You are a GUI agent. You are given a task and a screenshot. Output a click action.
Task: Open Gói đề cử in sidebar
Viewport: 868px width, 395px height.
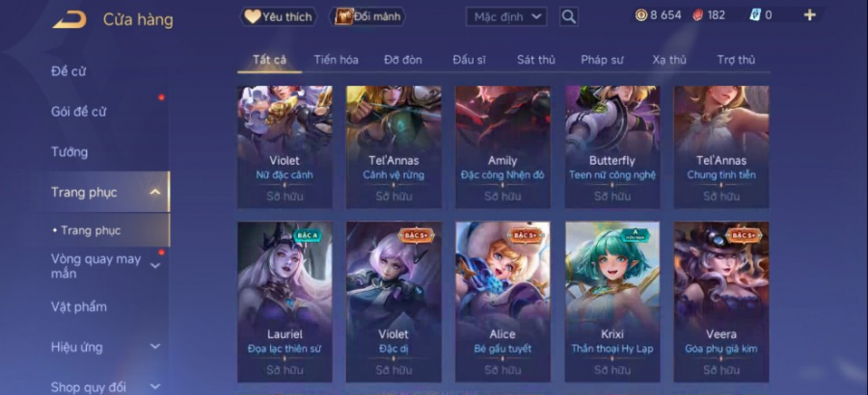click(x=79, y=111)
